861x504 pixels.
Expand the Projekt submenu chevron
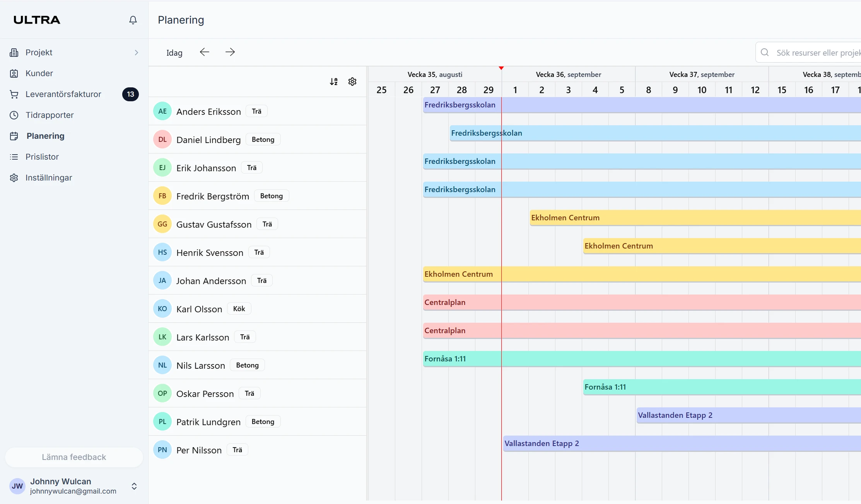[x=136, y=53]
